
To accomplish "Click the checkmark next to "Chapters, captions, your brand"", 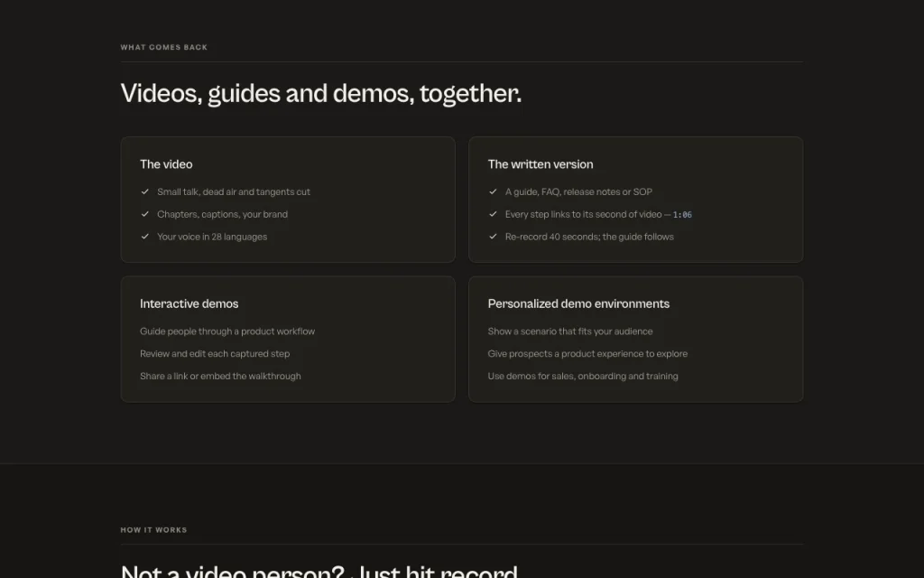I will coord(145,214).
